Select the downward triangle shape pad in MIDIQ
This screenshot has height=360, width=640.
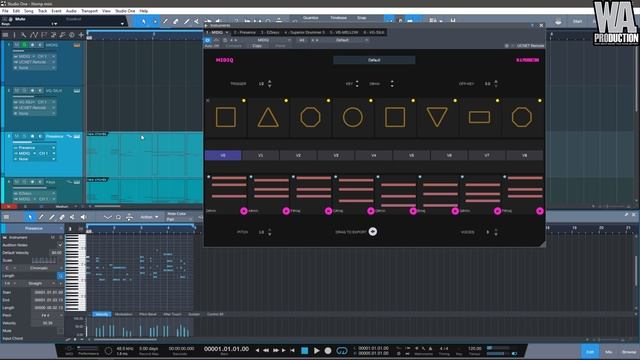tap(437, 117)
